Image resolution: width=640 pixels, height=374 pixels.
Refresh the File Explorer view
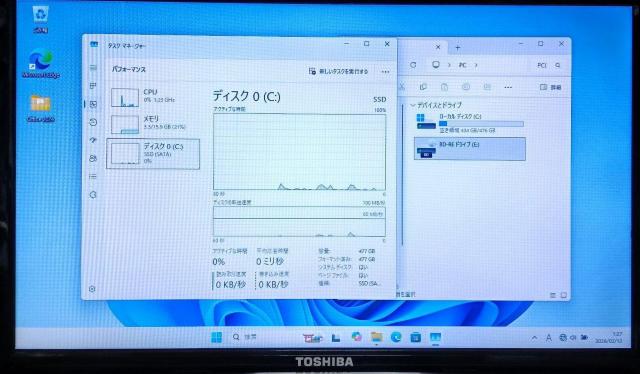click(x=413, y=65)
